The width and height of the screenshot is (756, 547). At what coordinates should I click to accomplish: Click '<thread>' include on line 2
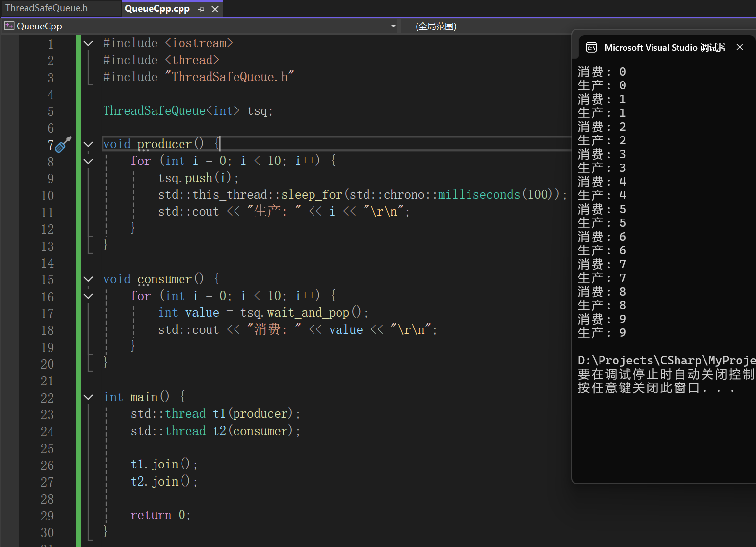[192, 60]
